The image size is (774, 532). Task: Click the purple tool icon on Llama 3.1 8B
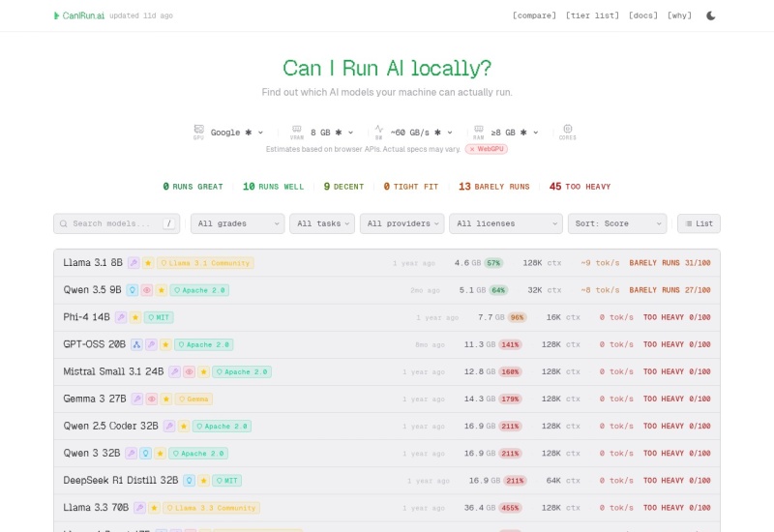pos(134,263)
